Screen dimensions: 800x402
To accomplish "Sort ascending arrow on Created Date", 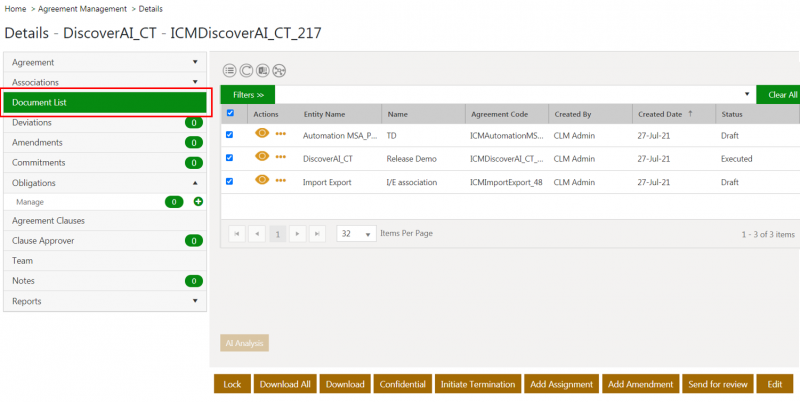I will [x=690, y=114].
